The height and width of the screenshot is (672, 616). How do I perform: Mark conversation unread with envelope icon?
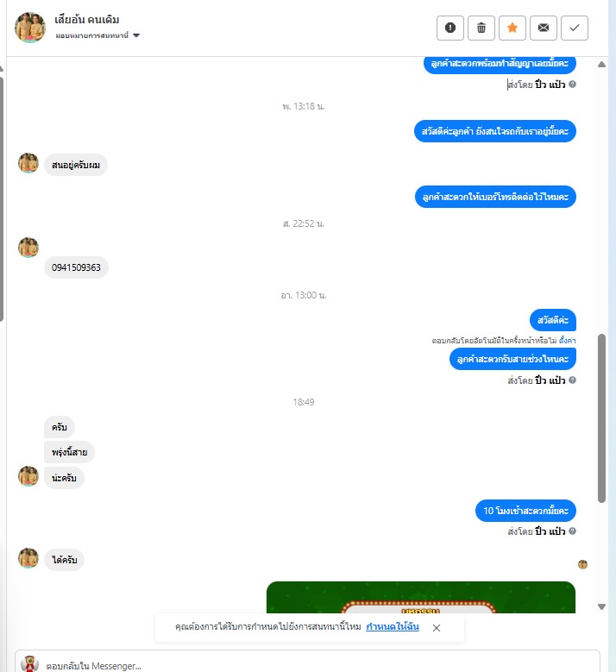pos(544,28)
